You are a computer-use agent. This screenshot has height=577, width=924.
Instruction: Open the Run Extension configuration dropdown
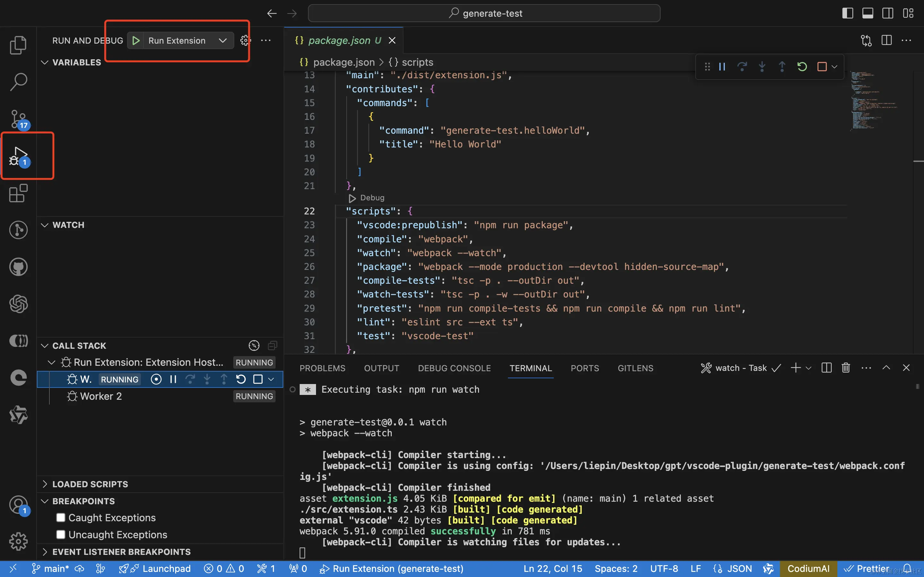pos(223,40)
